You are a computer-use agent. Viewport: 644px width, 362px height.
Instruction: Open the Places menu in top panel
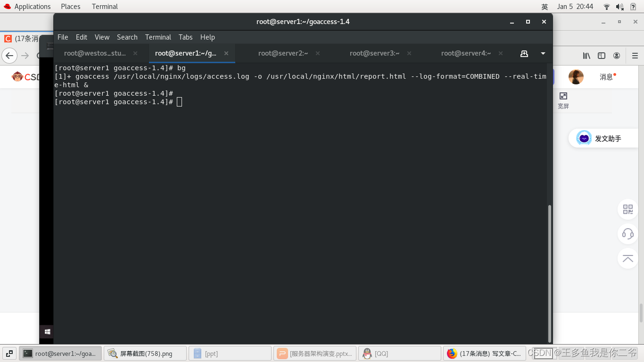(71, 7)
